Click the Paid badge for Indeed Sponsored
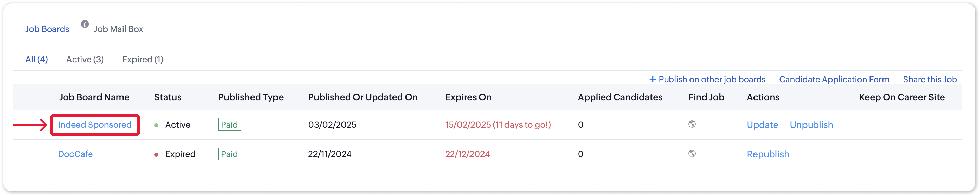Viewport: 980px width, 196px height. click(229, 125)
